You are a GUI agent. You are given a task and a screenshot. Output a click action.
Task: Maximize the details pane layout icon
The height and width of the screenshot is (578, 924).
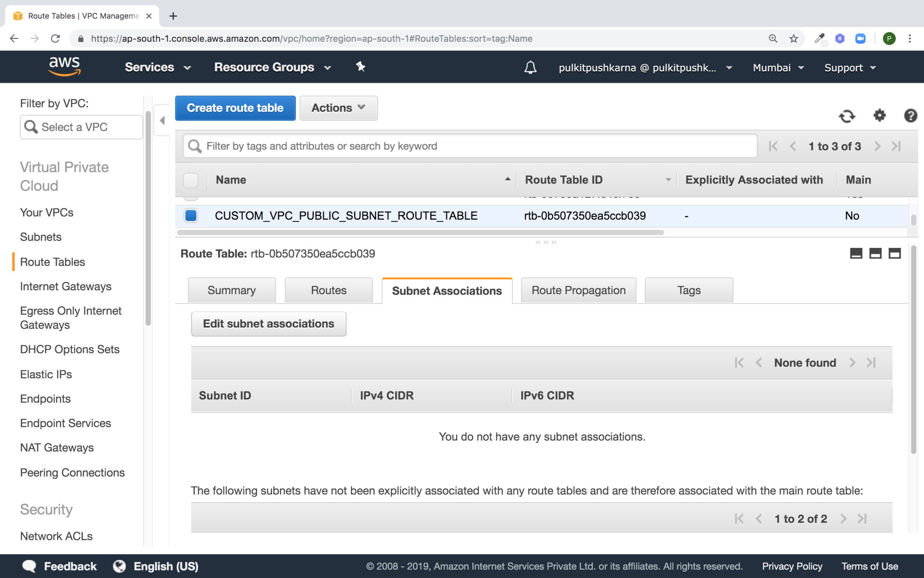(x=894, y=253)
